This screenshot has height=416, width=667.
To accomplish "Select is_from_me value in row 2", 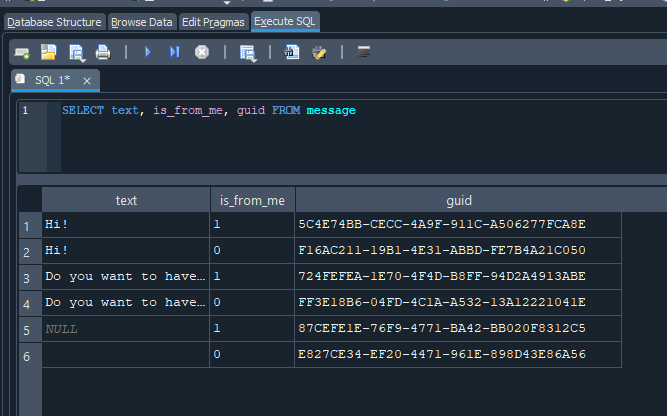I will pos(252,251).
